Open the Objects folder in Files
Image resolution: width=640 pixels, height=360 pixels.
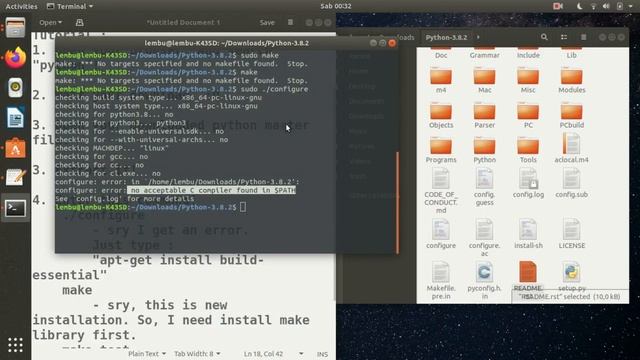pyautogui.click(x=441, y=115)
